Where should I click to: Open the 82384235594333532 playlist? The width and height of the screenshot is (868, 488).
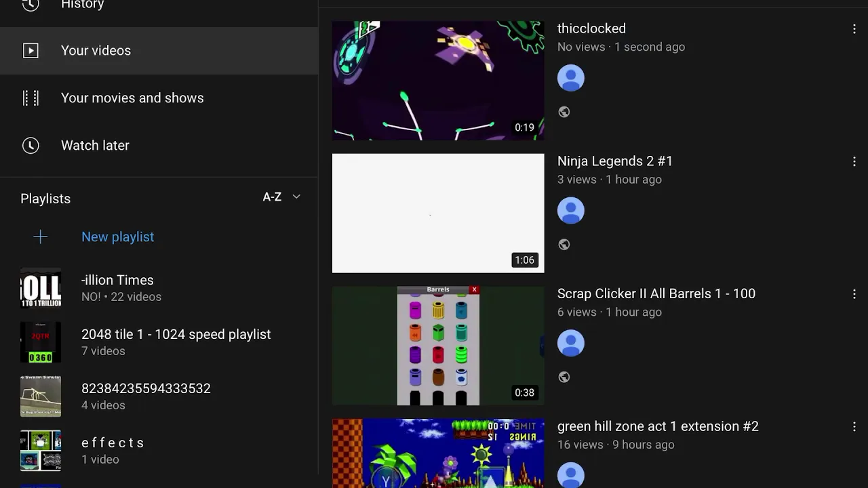(146, 388)
